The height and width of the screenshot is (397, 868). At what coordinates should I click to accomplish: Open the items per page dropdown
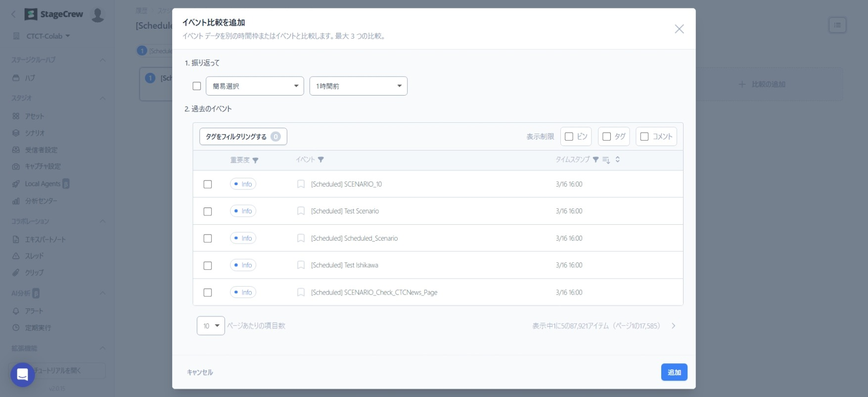tap(211, 326)
